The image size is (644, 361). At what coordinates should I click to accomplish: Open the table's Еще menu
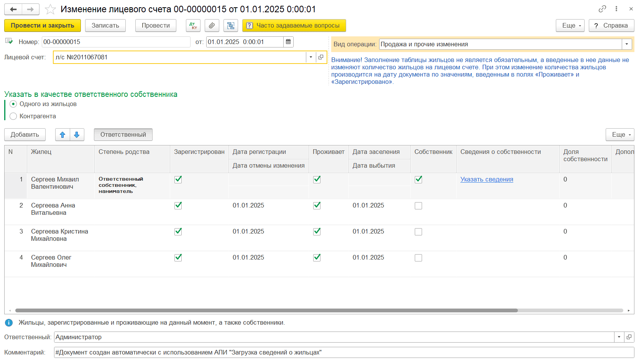point(620,135)
